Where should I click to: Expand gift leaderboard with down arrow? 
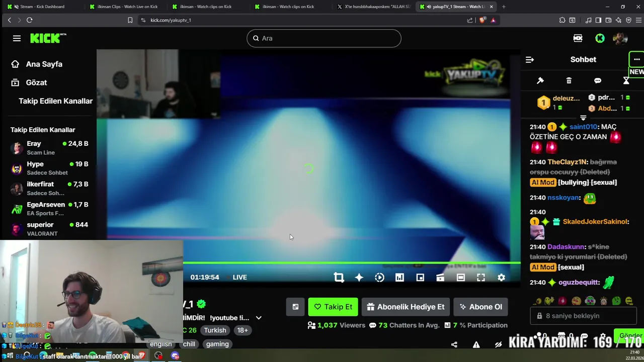click(x=583, y=118)
